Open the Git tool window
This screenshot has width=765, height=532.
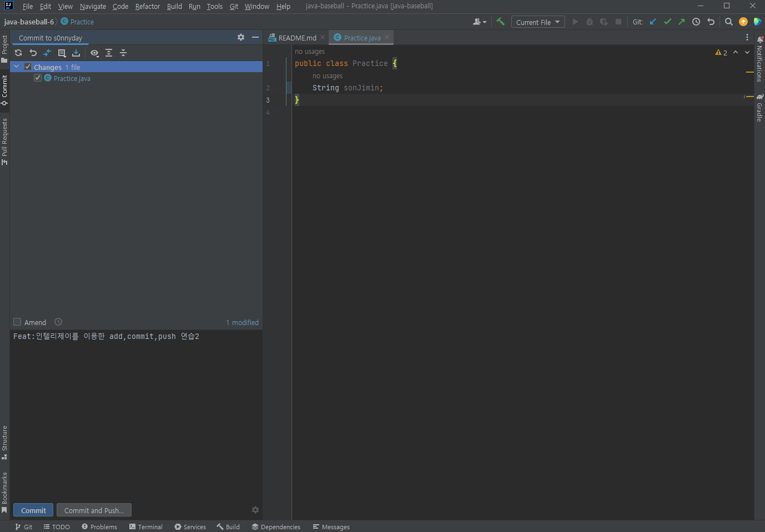(x=23, y=526)
